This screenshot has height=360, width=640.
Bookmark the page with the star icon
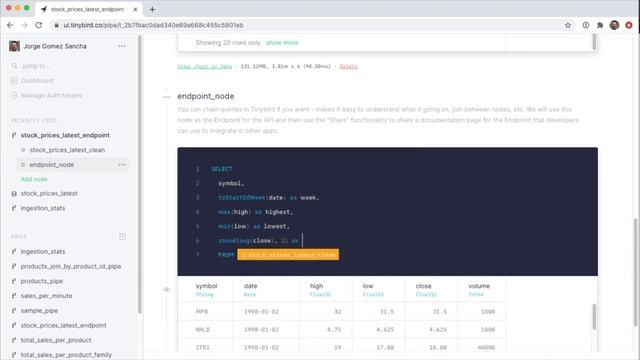click(x=568, y=25)
